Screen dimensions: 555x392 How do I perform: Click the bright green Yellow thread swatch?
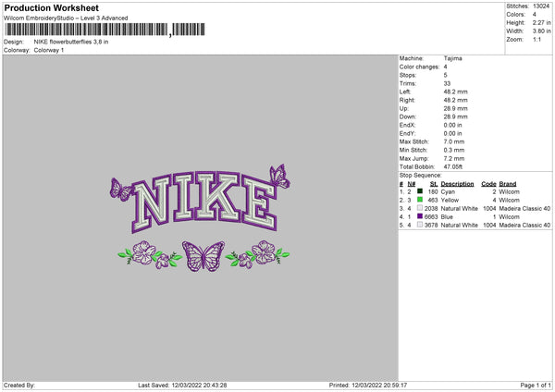click(420, 200)
